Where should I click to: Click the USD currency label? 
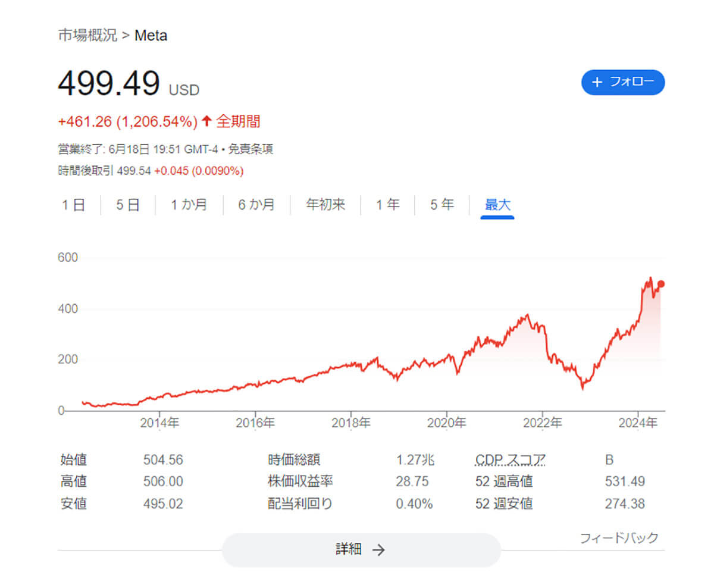click(184, 90)
